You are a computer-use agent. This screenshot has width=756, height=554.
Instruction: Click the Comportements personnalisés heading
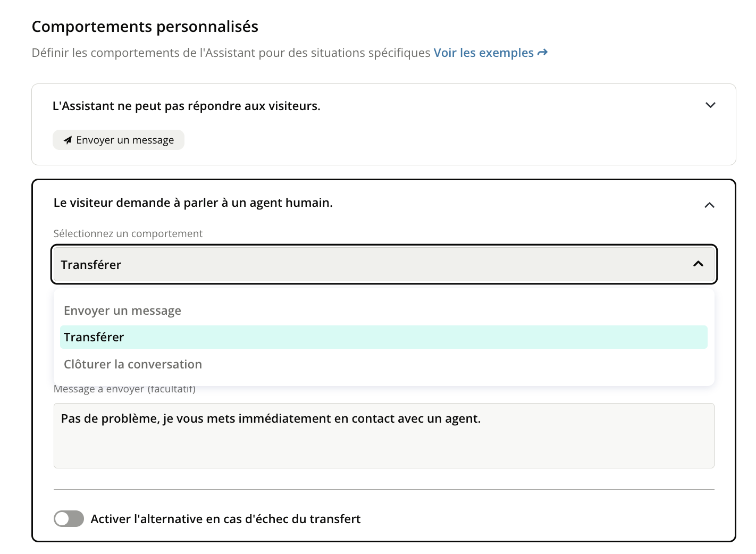click(x=145, y=27)
